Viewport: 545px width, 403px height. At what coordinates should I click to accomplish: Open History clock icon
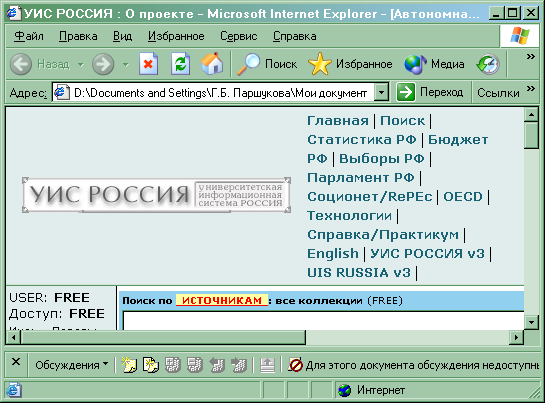488,64
